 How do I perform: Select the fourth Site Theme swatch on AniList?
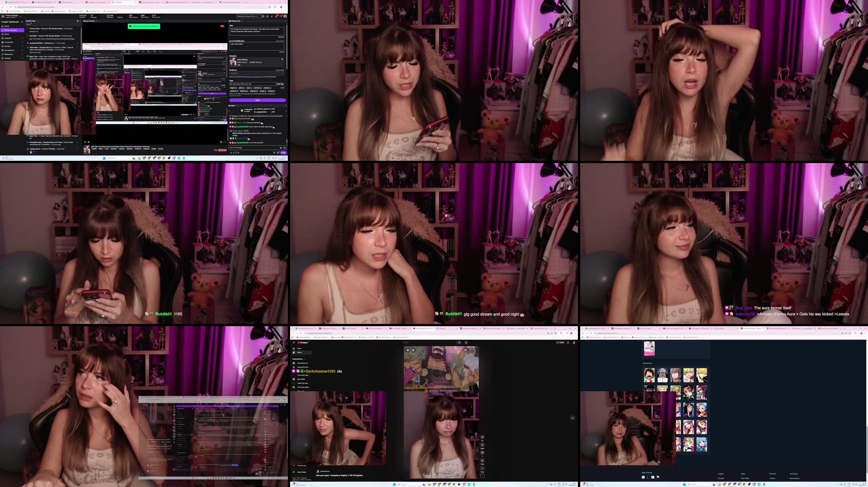click(x=658, y=477)
